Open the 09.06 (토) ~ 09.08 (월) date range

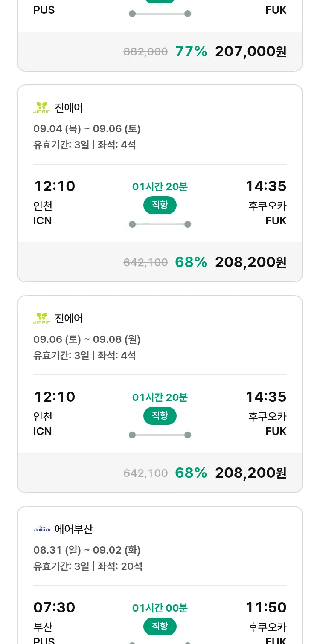click(x=87, y=339)
